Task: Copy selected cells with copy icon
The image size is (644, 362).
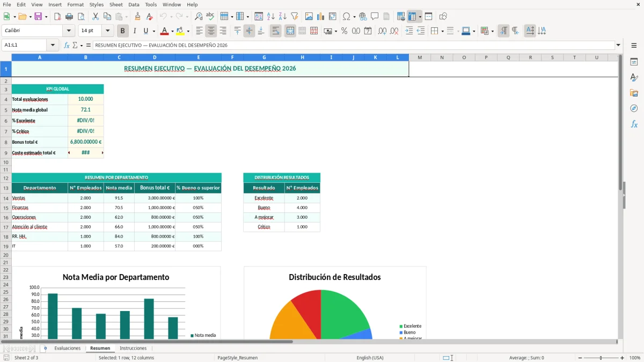Action: pos(107,17)
